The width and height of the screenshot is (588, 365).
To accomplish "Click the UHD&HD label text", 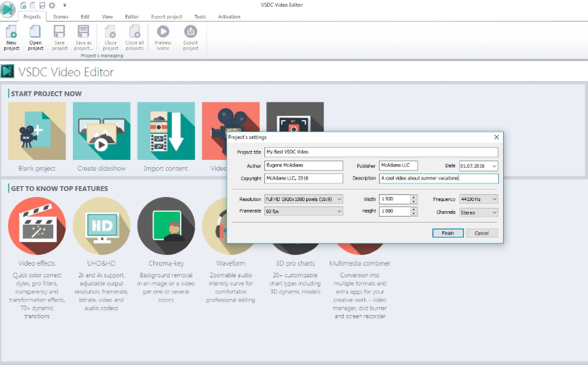I will (101, 263).
